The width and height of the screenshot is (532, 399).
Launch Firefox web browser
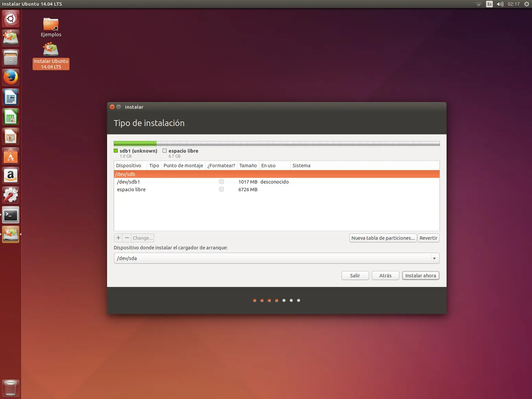11,77
